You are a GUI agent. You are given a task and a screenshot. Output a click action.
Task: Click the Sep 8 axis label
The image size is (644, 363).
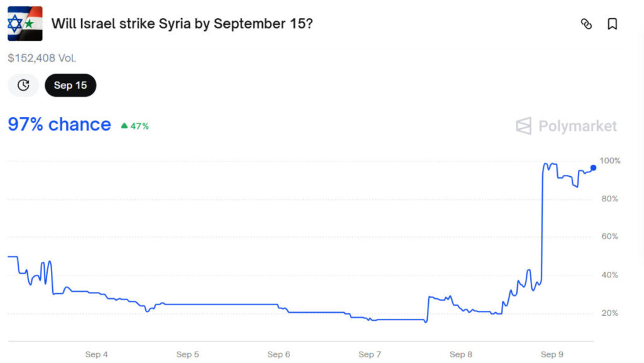pyautogui.click(x=461, y=354)
